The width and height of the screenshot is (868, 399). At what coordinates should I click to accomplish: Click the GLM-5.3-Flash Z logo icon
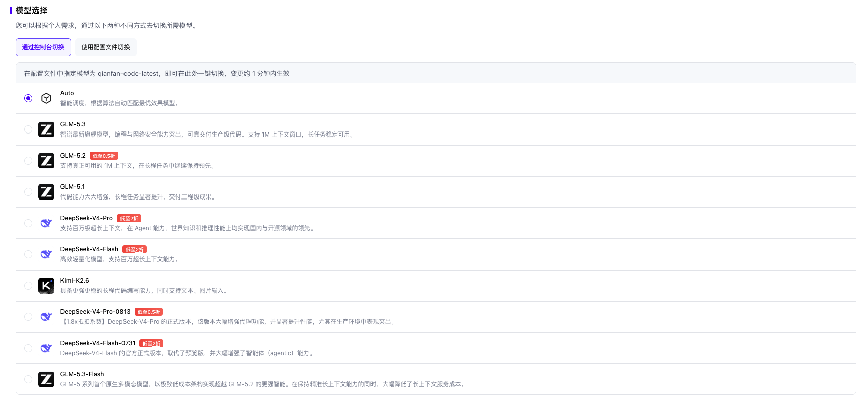(x=46, y=379)
